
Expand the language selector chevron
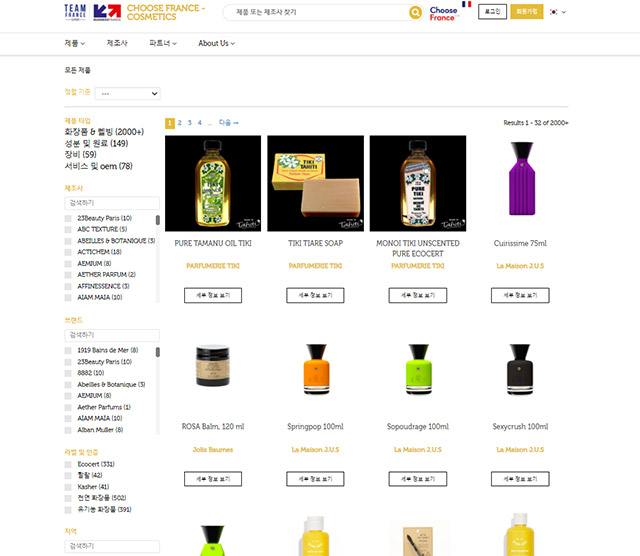(564, 12)
